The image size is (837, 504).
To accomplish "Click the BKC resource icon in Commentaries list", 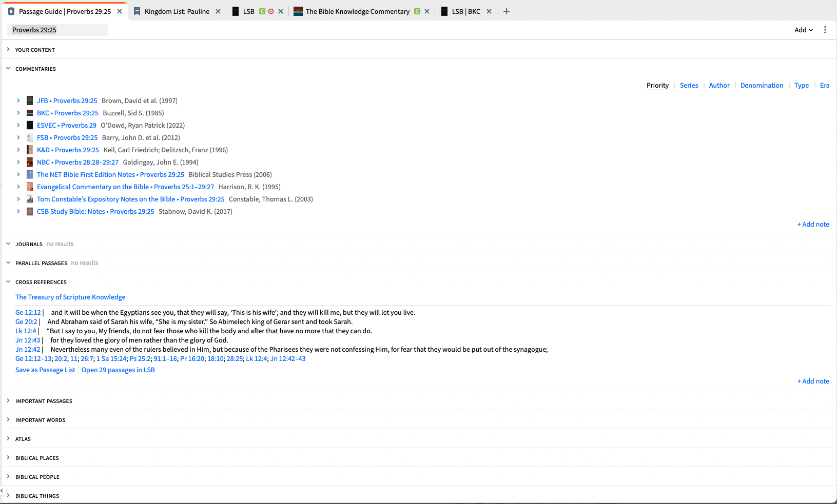I will [29, 112].
